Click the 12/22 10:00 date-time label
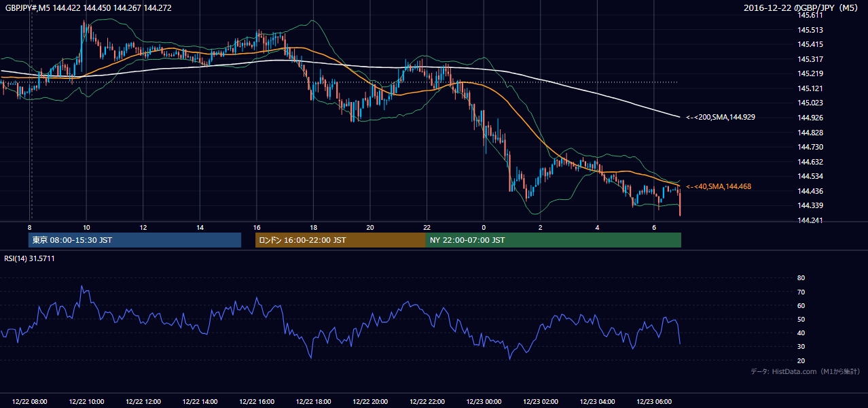 click(x=86, y=402)
